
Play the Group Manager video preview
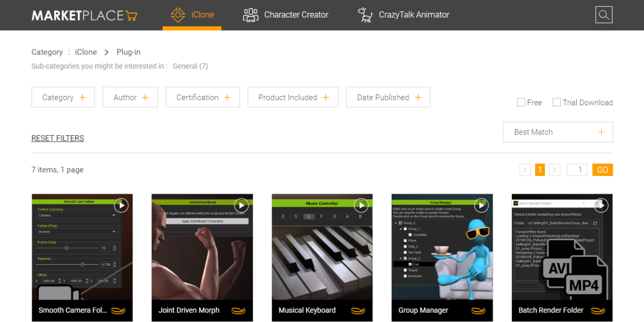(481, 205)
